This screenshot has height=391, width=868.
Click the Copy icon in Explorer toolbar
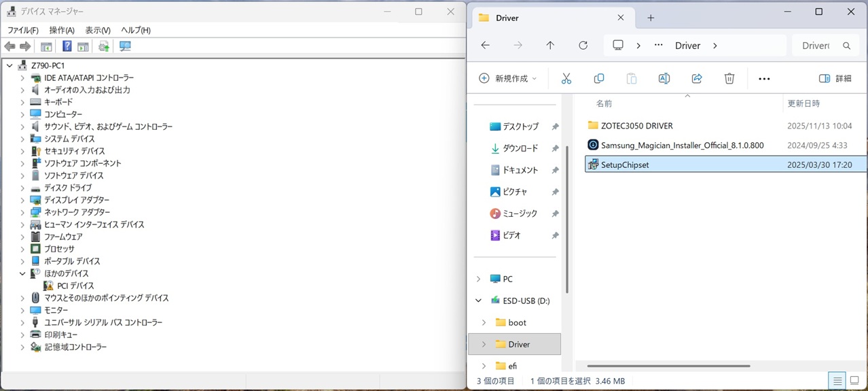point(599,79)
